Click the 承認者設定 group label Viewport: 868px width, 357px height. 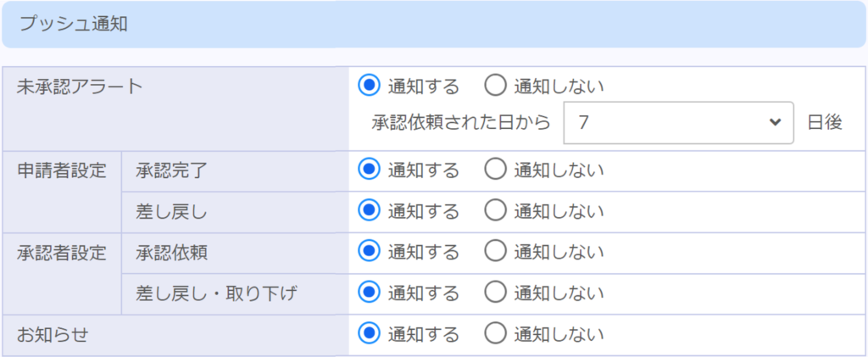(61, 252)
